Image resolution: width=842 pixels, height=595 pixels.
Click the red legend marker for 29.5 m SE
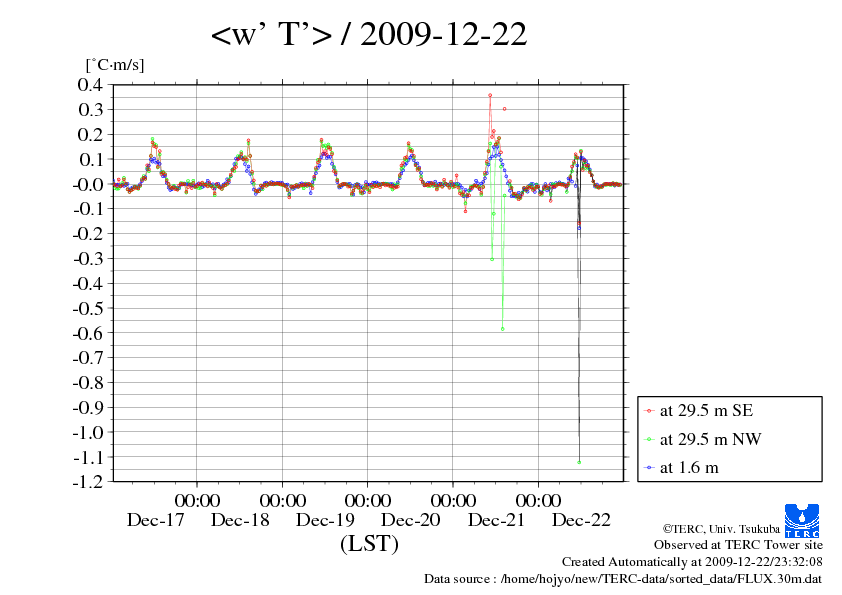pos(649,411)
